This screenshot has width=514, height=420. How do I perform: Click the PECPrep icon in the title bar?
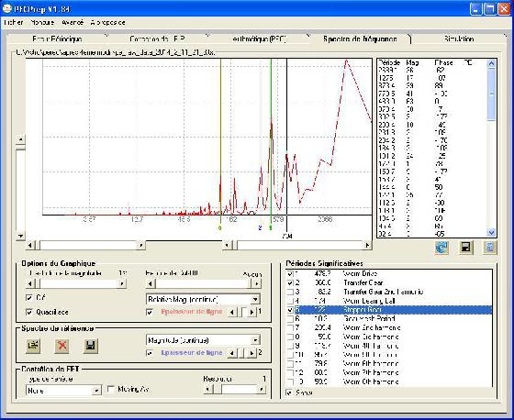[x=7, y=9]
